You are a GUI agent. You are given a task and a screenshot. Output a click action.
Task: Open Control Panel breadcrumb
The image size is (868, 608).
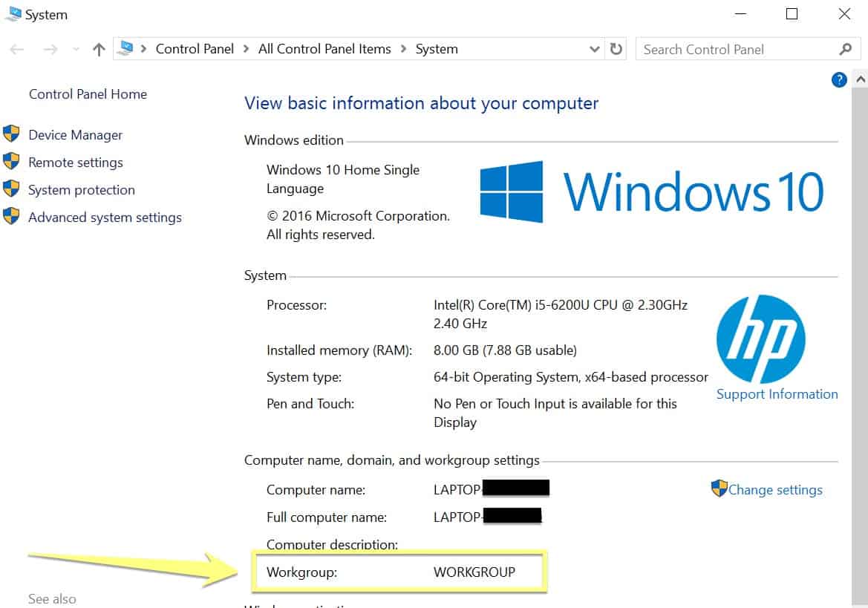pyautogui.click(x=195, y=49)
